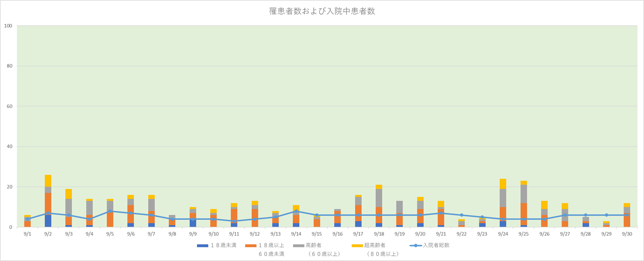644x261 pixels.
Task: Click the yellow segment of the 9/3 bar
Action: pyautogui.click(x=69, y=194)
